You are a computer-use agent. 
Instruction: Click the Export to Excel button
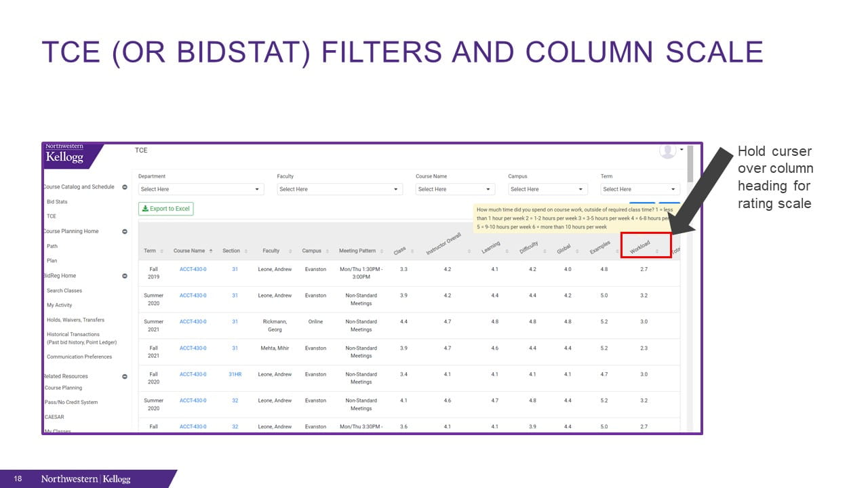166,209
